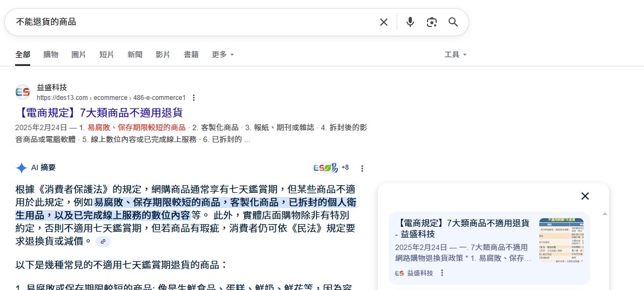The image size is (644, 290).
Task: Open AI 摘要 three-dot options menu
Action: click(x=362, y=168)
